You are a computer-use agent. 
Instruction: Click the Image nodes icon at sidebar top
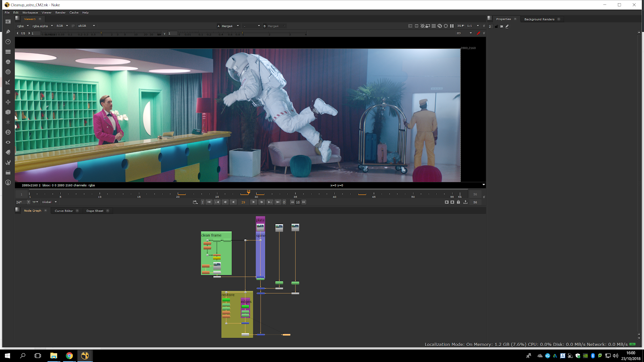pos(8,22)
